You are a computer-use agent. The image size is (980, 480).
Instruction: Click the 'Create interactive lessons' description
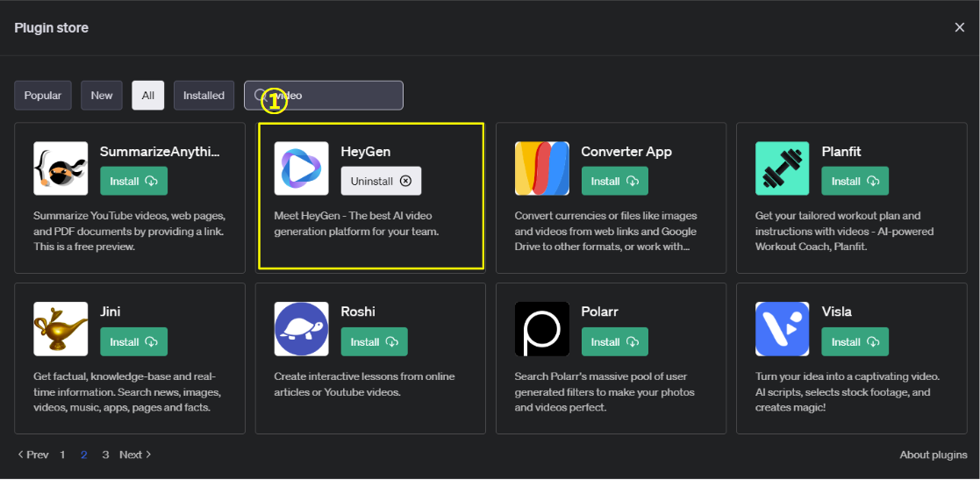[364, 385]
